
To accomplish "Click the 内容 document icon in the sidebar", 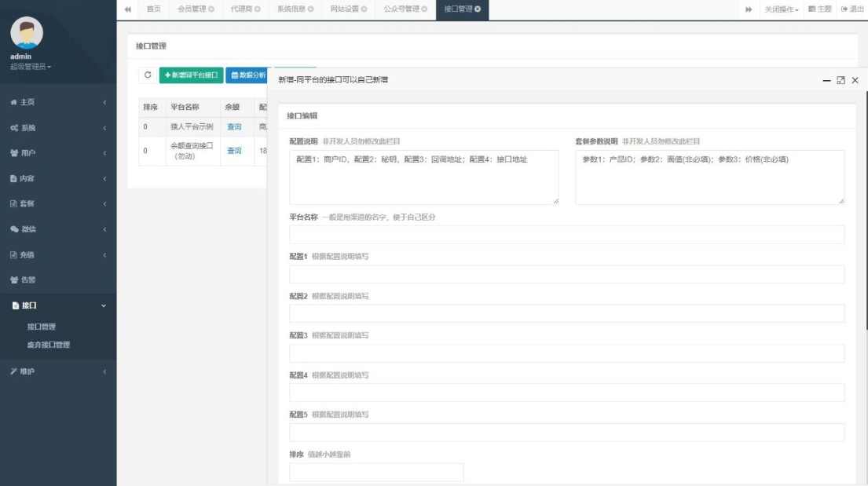I will [13, 177].
